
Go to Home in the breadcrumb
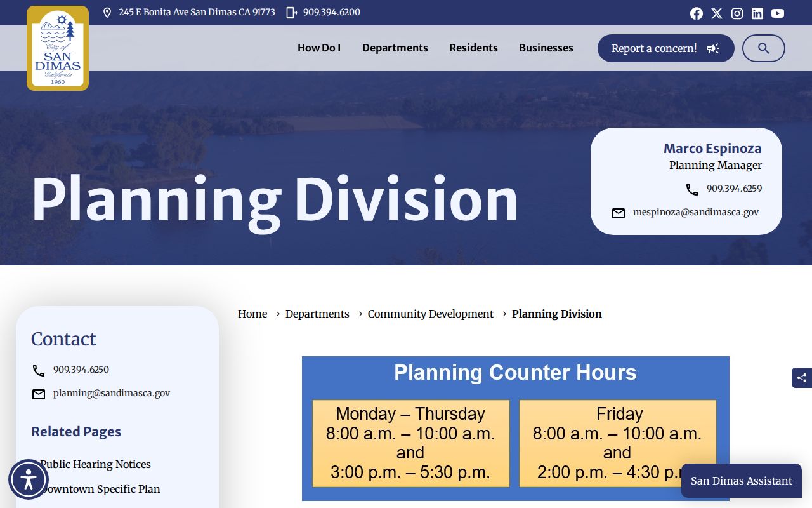point(252,314)
